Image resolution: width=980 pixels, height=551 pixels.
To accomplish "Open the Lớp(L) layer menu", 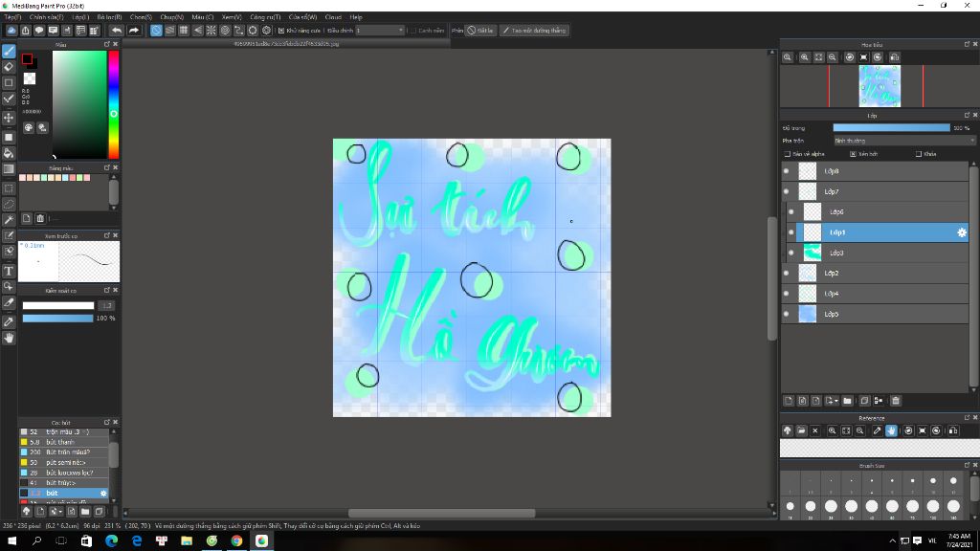I will click(80, 17).
